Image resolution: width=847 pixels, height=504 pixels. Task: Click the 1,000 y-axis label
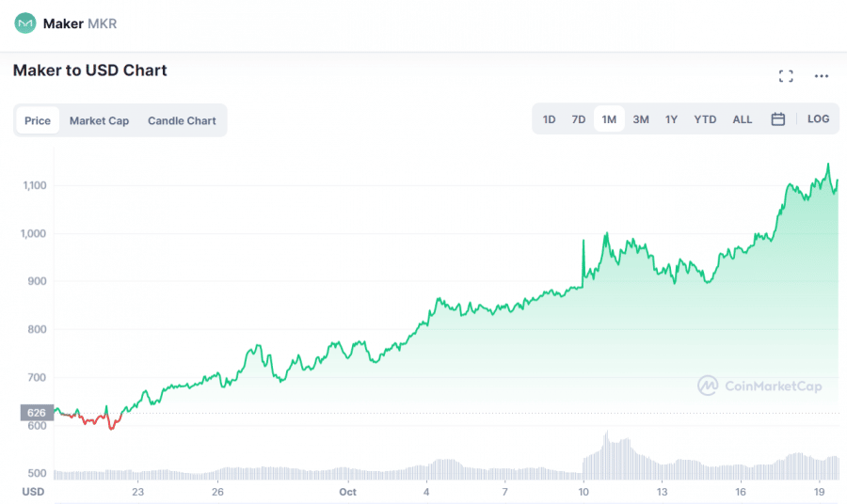click(x=34, y=233)
